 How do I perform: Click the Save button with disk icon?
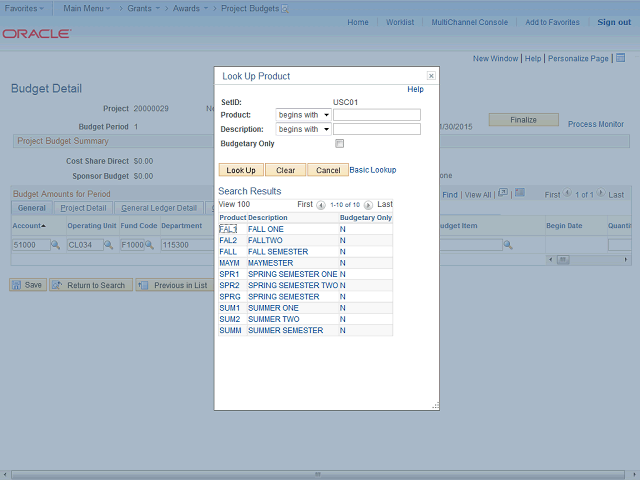click(x=27, y=285)
